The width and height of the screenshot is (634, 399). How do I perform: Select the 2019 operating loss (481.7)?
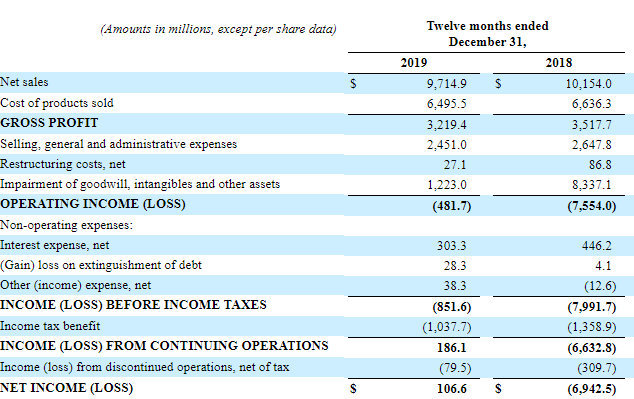(452, 206)
